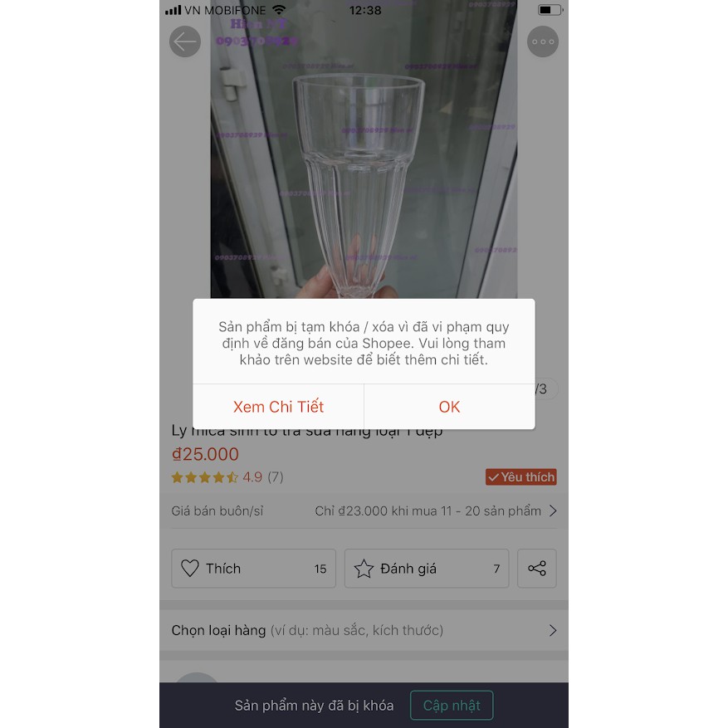Tap Sản phẩm này đã bị khóa banner
This screenshot has height=728, width=728.
314,706
